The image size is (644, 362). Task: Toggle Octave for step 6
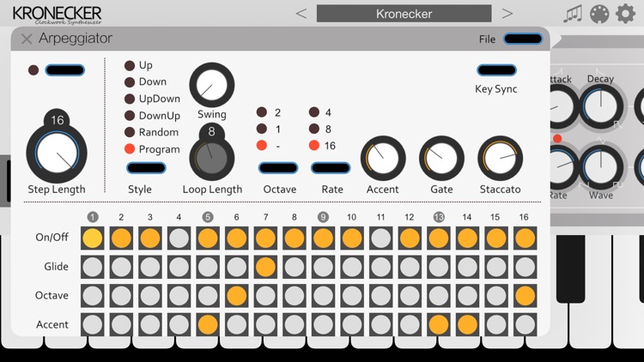(x=237, y=295)
